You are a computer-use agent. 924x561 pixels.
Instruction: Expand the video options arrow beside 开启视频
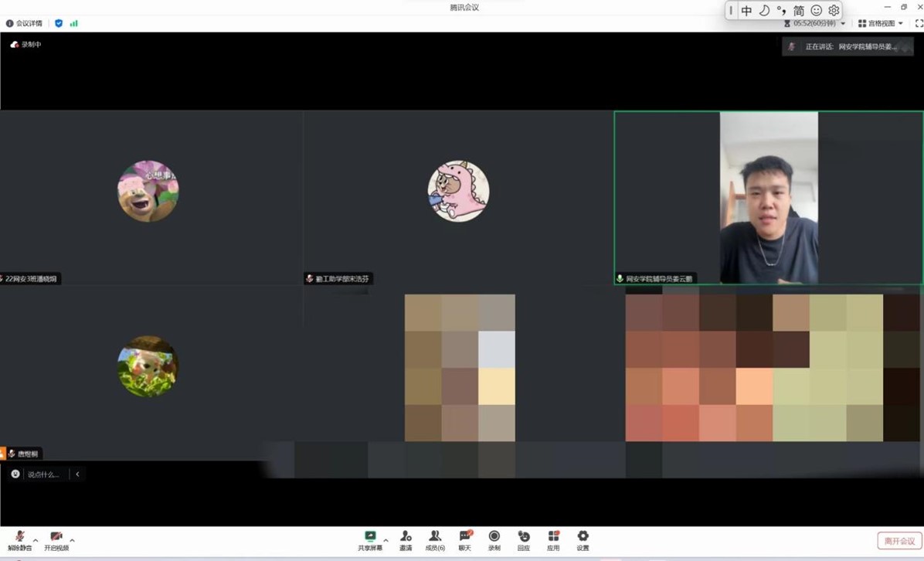(x=72, y=540)
